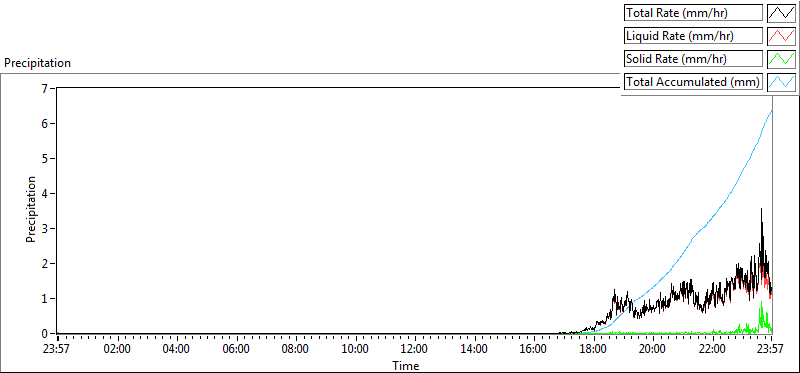The image size is (800, 373).
Task: Click the Total Rate black line icon
Action: (x=782, y=13)
